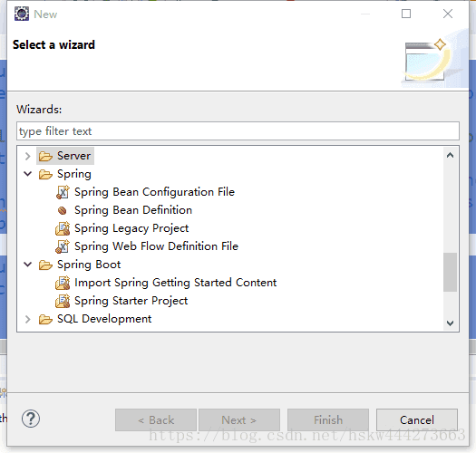Click the Spring Starter Project icon
The image size is (476, 453).
[63, 301]
